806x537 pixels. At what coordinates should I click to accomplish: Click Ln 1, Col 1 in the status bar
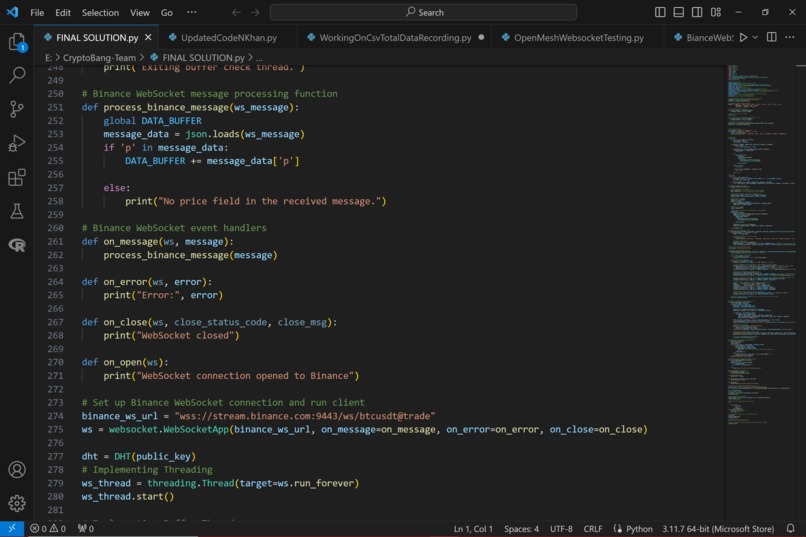473,528
